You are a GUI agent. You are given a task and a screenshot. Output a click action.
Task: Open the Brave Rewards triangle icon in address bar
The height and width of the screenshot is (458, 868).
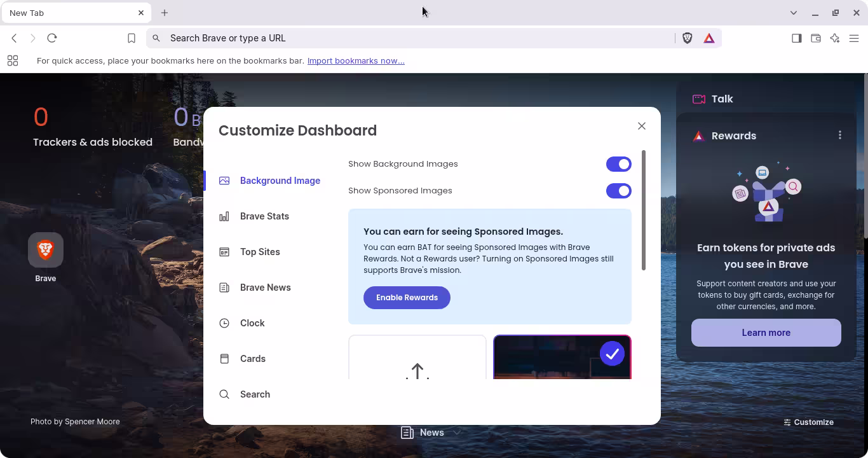[x=709, y=38]
